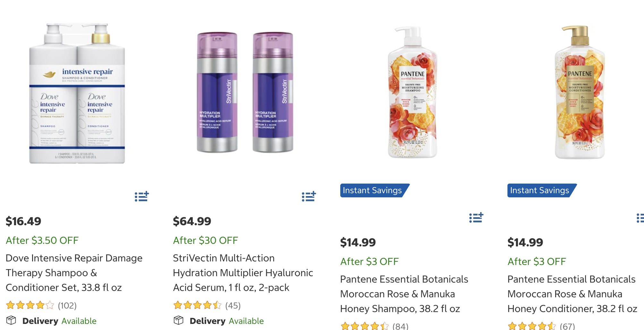Viewport: 644px width, 330px height.
Task: Click delivery box icon under Dove set
Action: pyautogui.click(x=11, y=320)
